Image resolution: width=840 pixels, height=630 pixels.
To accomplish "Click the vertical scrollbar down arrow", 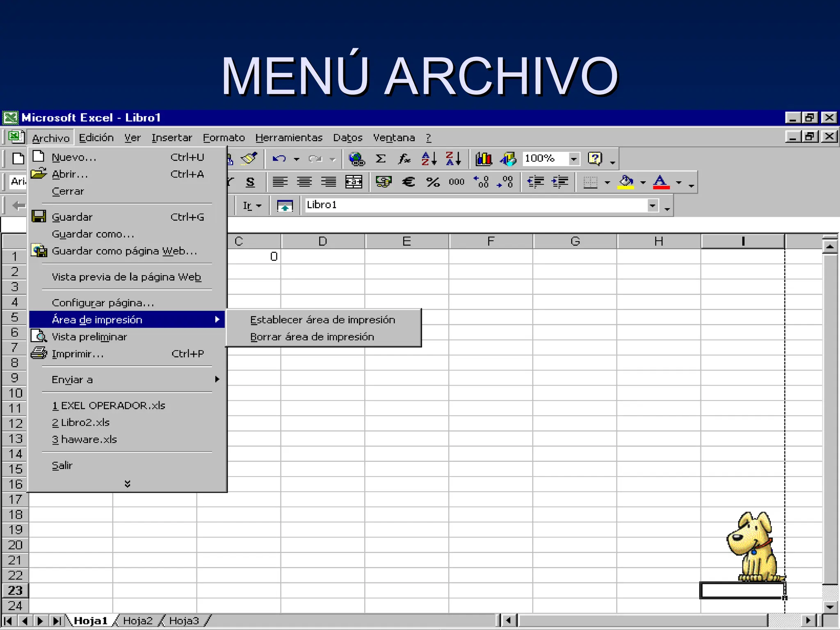I will point(830,607).
